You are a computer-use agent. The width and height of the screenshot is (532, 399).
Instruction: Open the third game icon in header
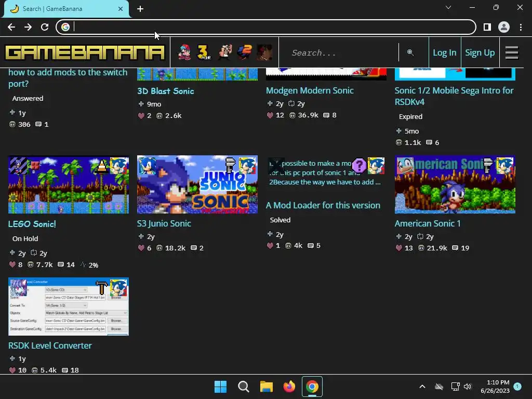click(x=224, y=52)
